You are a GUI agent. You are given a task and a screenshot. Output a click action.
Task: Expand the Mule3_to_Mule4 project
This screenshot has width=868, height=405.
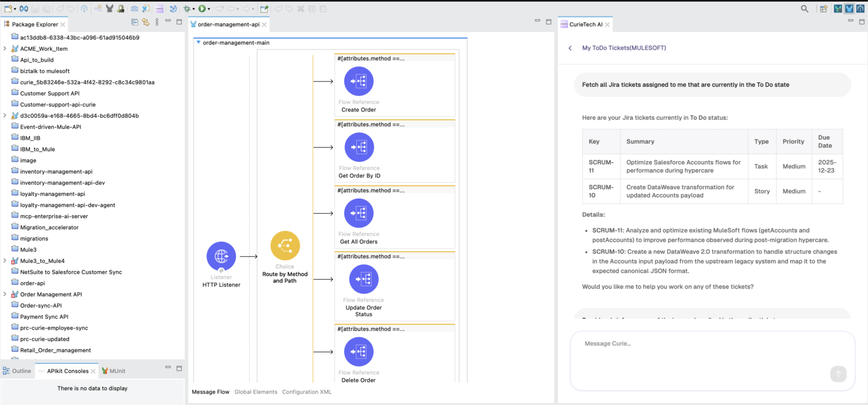[x=5, y=261]
